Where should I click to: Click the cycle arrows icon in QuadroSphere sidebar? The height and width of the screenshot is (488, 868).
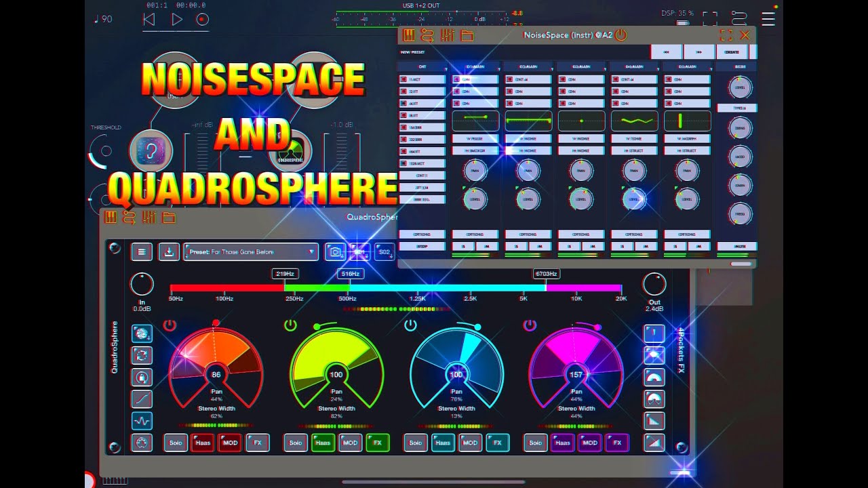click(142, 355)
